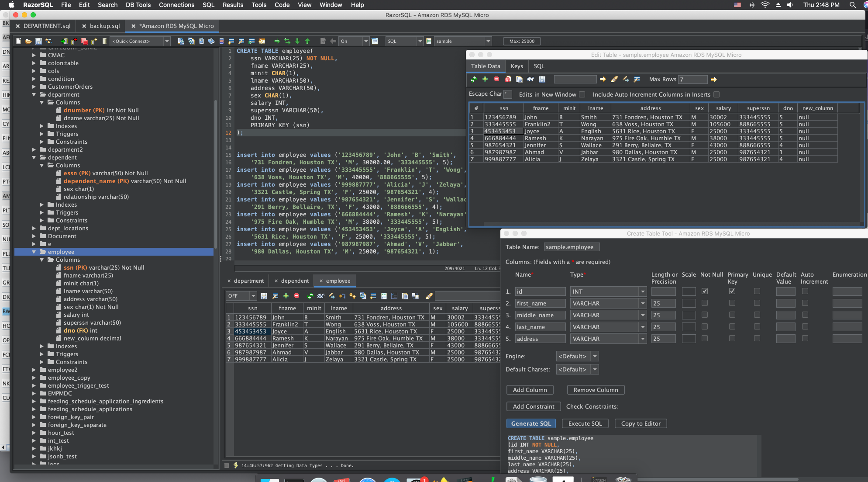Image resolution: width=868 pixels, height=482 pixels.
Task: Click the open folder icon in main toolbar
Action: 28,41
